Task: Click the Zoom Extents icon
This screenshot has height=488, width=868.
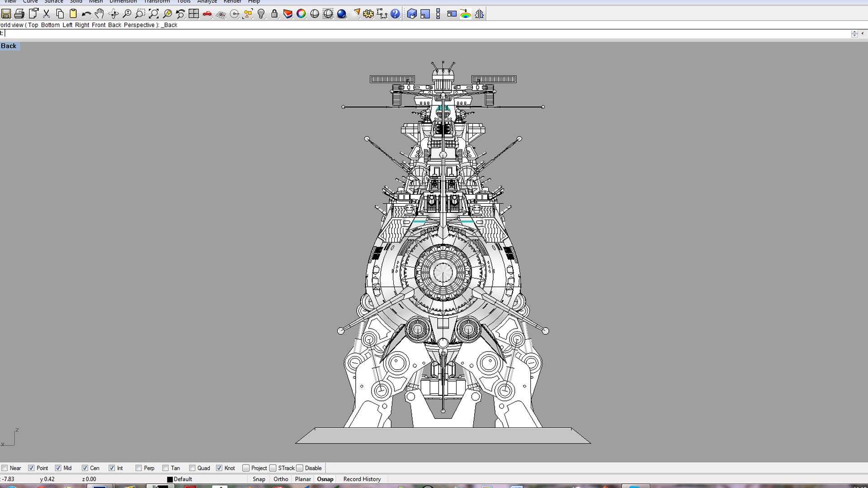Action: click(x=154, y=14)
